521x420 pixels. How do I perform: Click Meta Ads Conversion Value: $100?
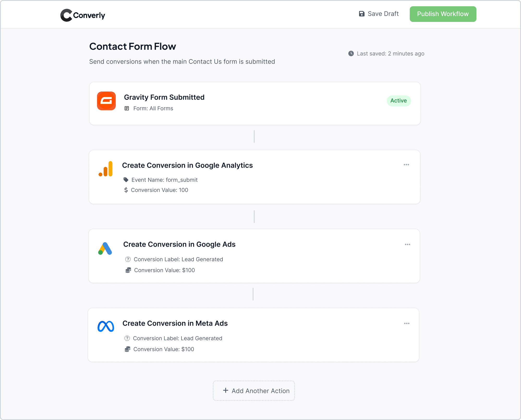coord(163,349)
